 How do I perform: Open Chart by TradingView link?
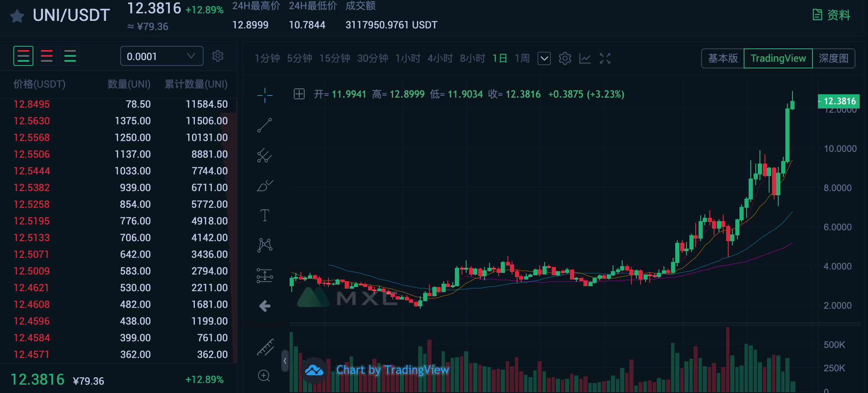393,370
